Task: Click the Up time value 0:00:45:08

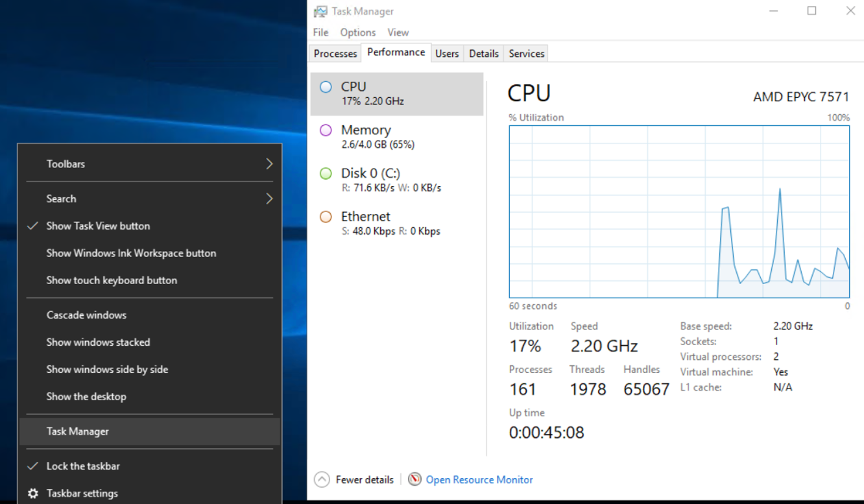Action: [x=547, y=433]
